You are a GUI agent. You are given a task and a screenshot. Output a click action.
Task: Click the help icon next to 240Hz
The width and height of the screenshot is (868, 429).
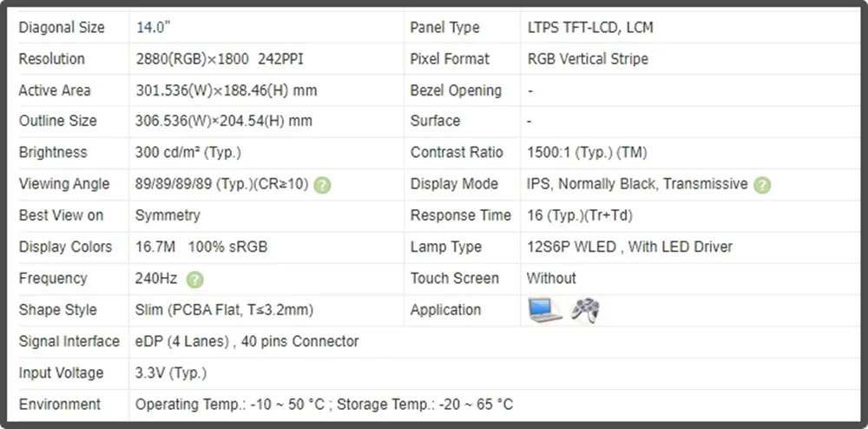click(x=195, y=279)
